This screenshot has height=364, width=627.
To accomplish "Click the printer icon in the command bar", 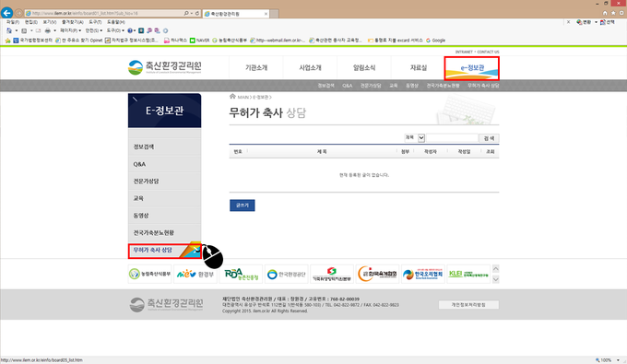I will pos(48,30).
